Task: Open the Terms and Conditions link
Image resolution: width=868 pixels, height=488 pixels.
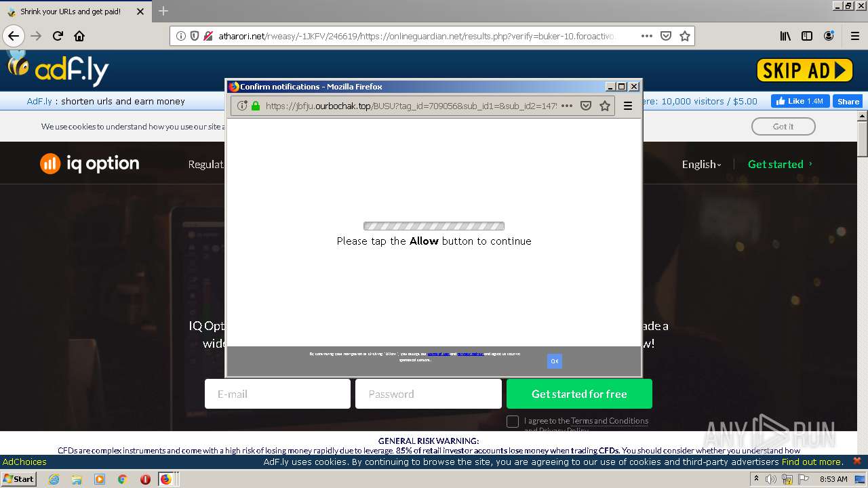Action: point(610,421)
